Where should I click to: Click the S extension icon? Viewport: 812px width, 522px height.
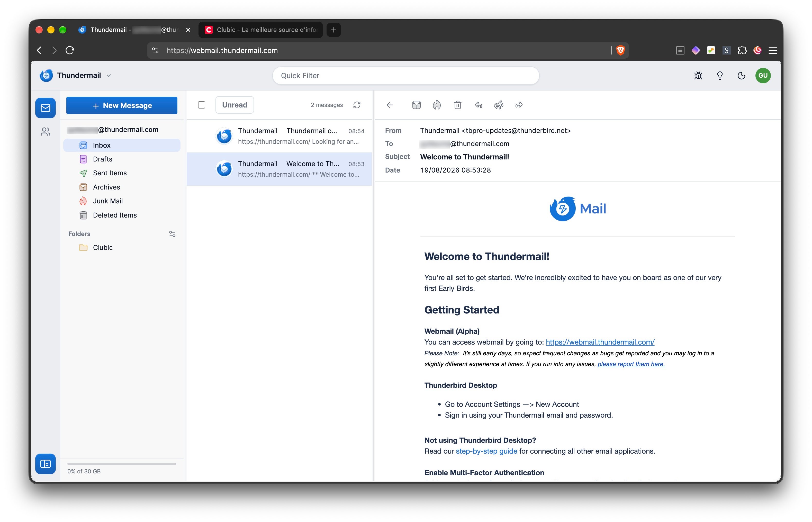pyautogui.click(x=726, y=50)
